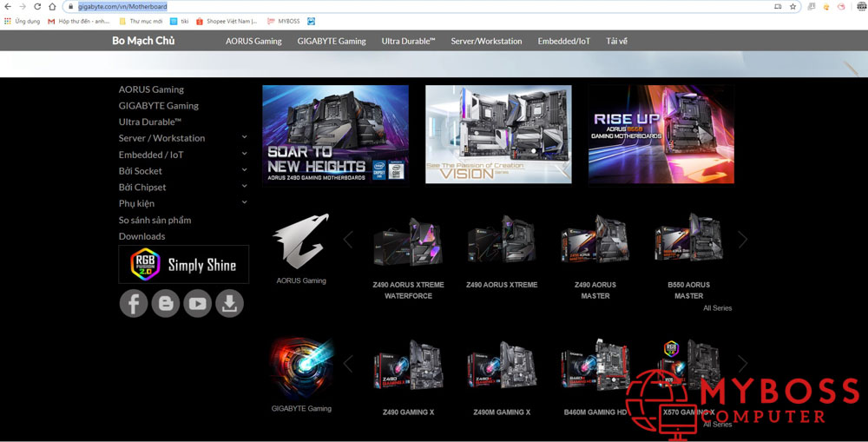Show previous AORUS Gaming carousel products

click(x=348, y=240)
